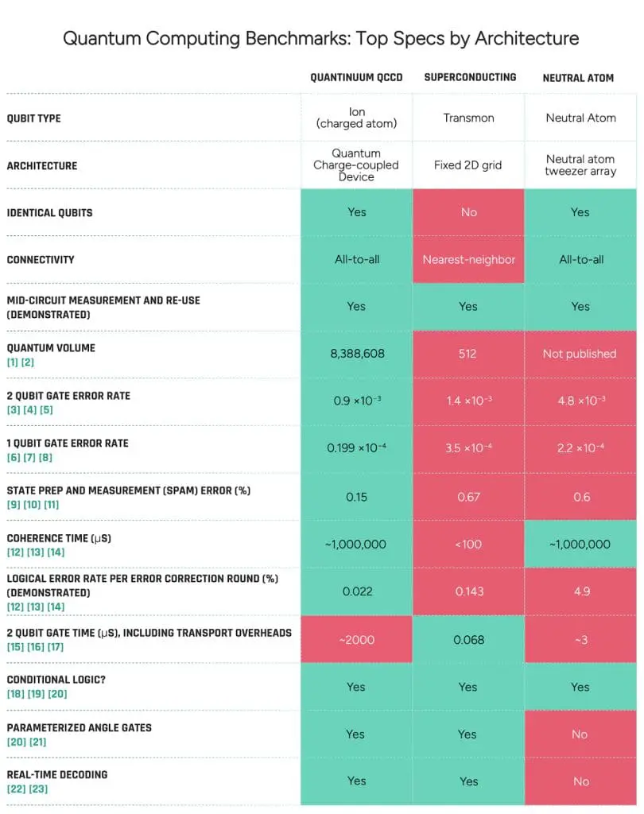Click the red ~2000 gate time cell
Viewport: 644px width, 814px height.
[x=357, y=640]
